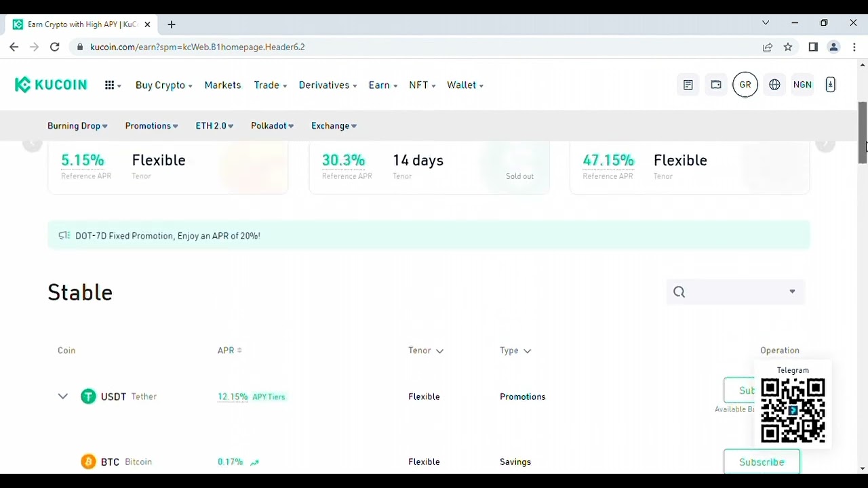The height and width of the screenshot is (488, 868).
Task: Close the Earn Crypto browser tab
Action: coord(147,24)
